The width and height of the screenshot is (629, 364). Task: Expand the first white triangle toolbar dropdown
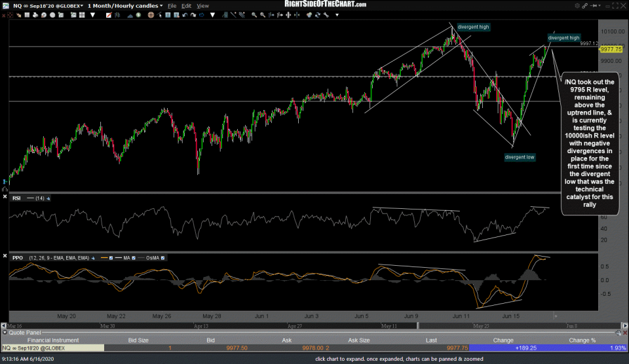pyautogui.click(x=92, y=15)
